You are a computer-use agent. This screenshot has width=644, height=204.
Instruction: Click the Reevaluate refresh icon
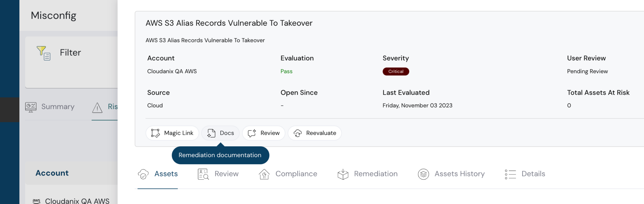297,133
